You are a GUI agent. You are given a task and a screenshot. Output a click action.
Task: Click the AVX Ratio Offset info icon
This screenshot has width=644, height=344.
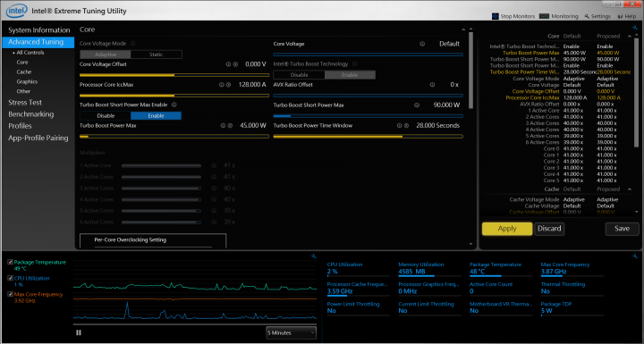click(x=432, y=85)
